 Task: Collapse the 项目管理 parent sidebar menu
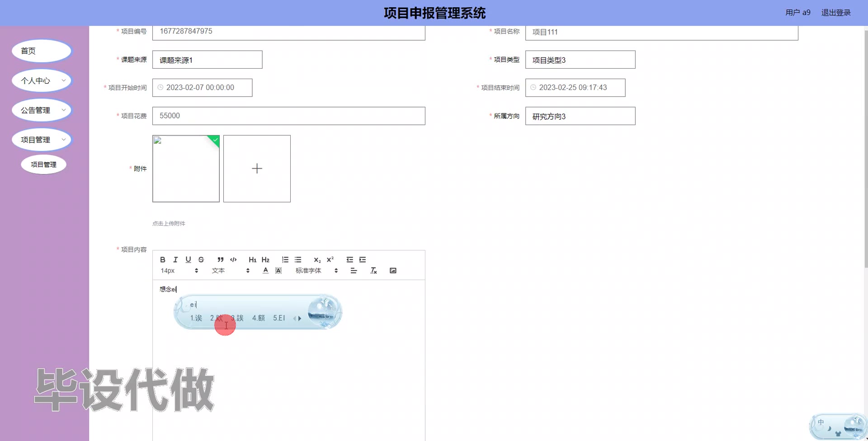click(42, 140)
